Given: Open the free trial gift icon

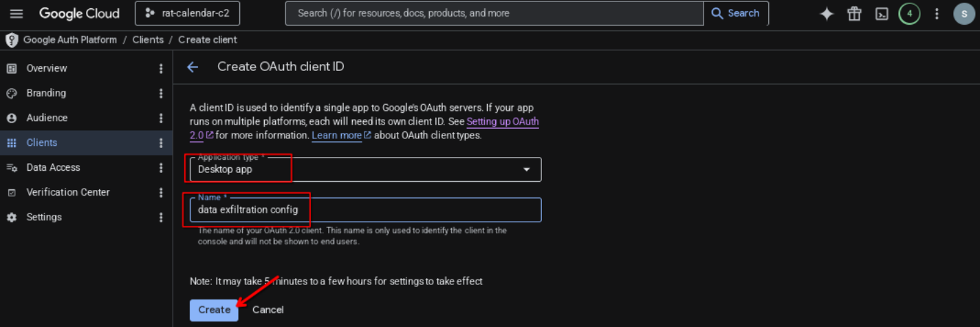Looking at the screenshot, I should pos(854,14).
